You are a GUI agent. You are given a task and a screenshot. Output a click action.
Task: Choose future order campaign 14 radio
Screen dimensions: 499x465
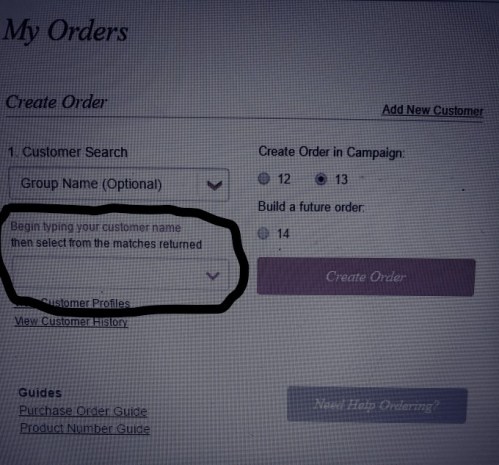click(x=263, y=233)
